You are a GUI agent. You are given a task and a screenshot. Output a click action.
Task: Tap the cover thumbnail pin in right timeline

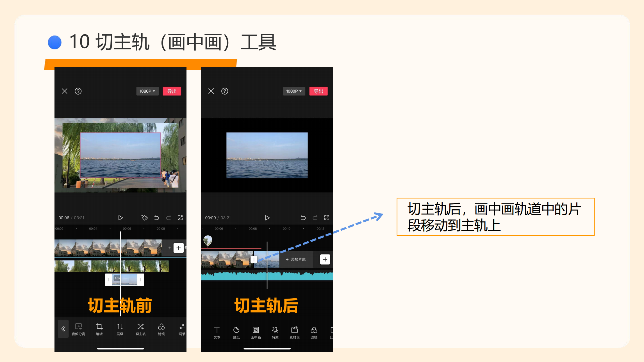208,241
